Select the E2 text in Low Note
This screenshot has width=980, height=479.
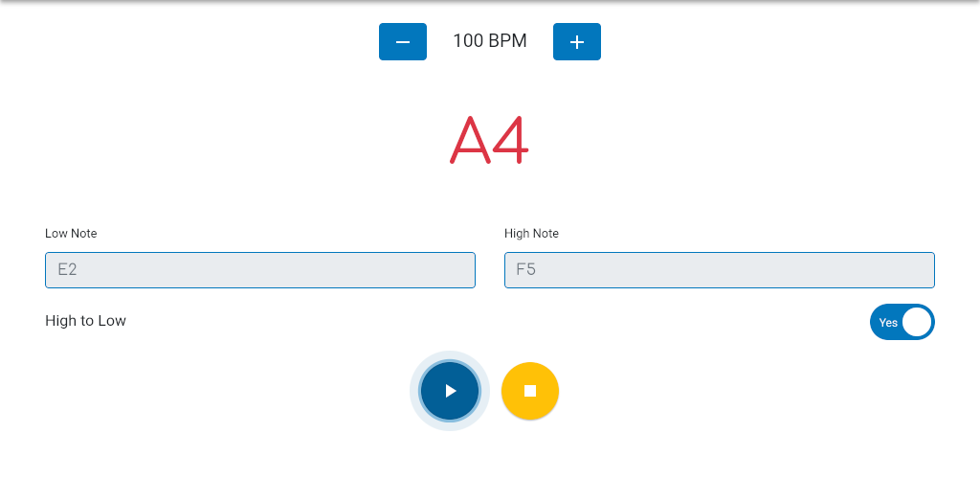tap(68, 270)
